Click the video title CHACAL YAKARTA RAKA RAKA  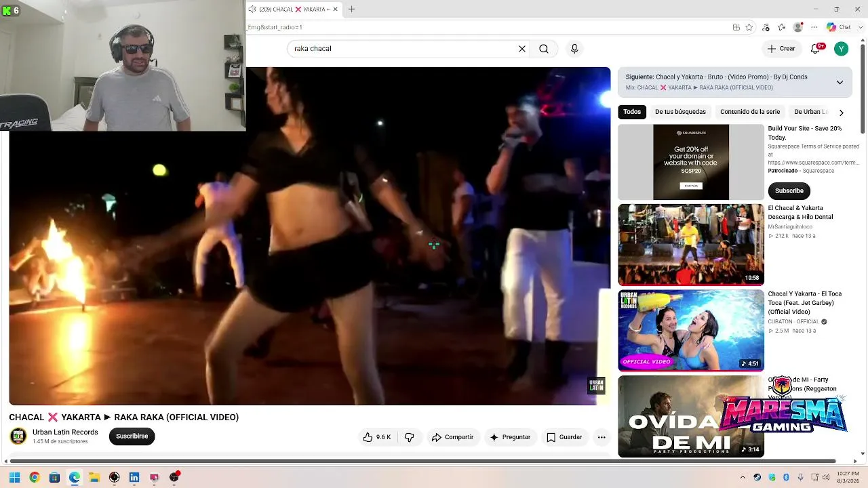[x=124, y=418]
